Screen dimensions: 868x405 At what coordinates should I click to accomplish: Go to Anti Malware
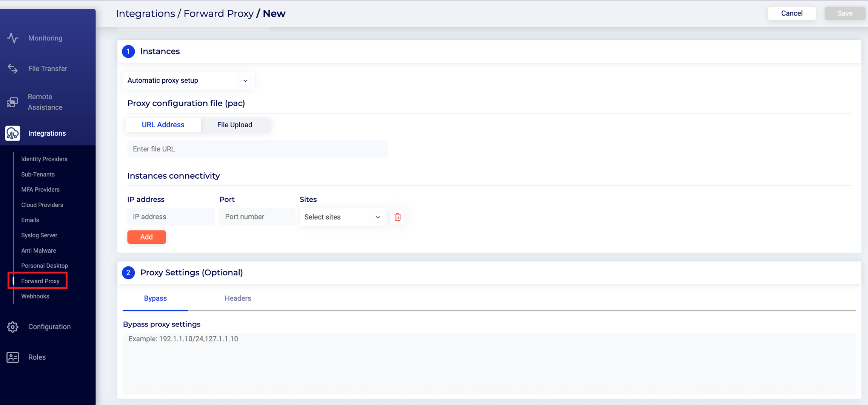pyautogui.click(x=38, y=250)
